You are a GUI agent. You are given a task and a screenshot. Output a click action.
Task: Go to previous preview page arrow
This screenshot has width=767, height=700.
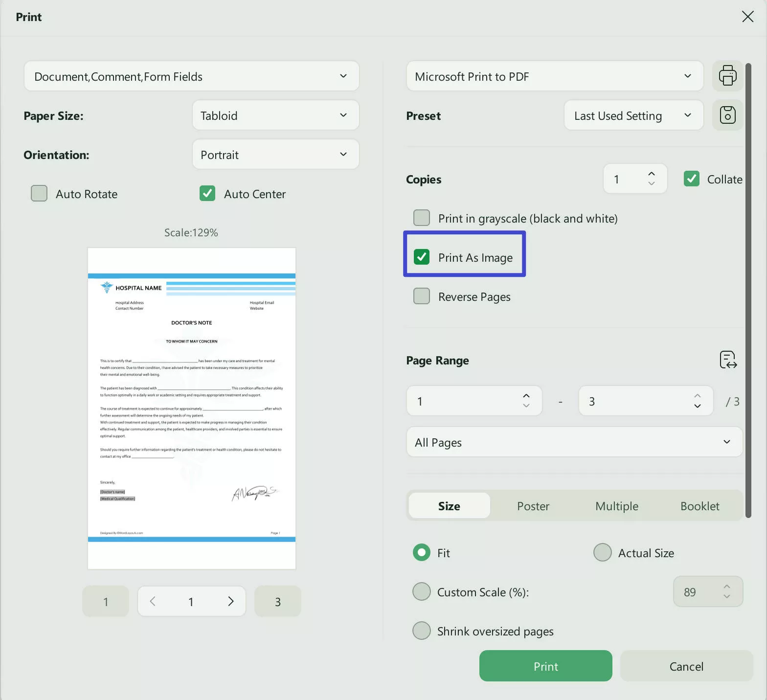153,601
